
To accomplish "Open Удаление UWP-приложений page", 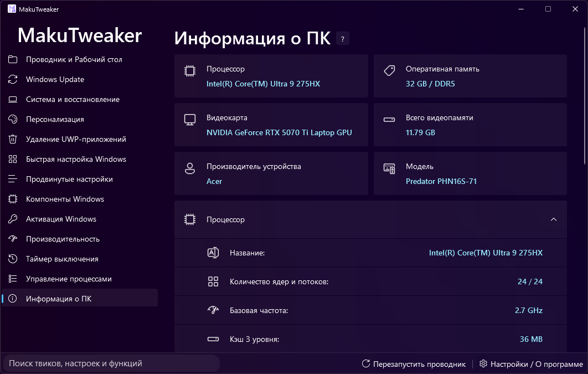I will pos(80,139).
